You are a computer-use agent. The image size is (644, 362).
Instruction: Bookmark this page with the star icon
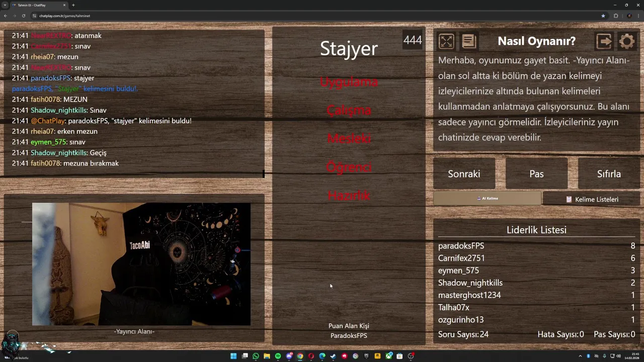pos(603,16)
